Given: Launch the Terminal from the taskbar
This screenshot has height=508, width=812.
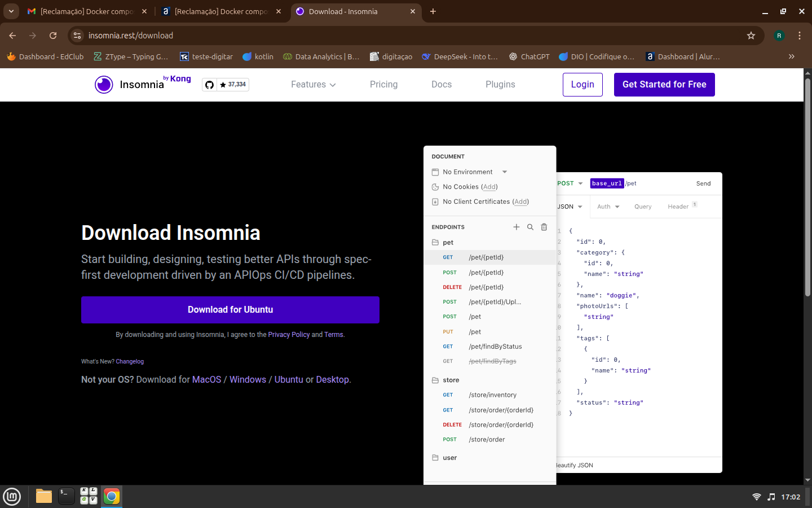Looking at the screenshot, I should (x=66, y=496).
